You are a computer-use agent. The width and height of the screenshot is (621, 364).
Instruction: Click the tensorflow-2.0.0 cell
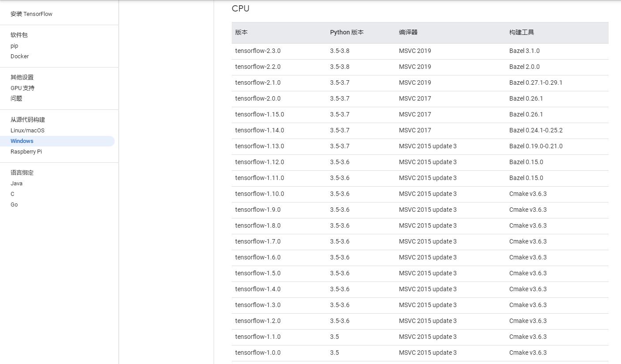click(258, 98)
